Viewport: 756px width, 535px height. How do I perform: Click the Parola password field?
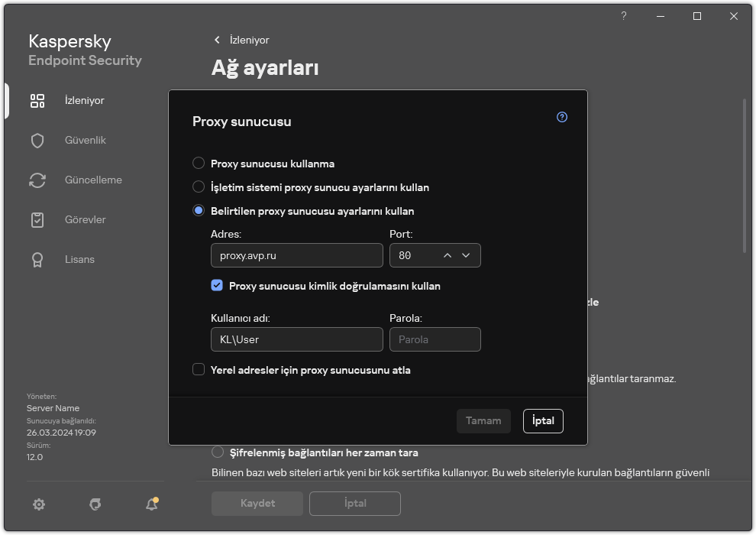coord(435,339)
